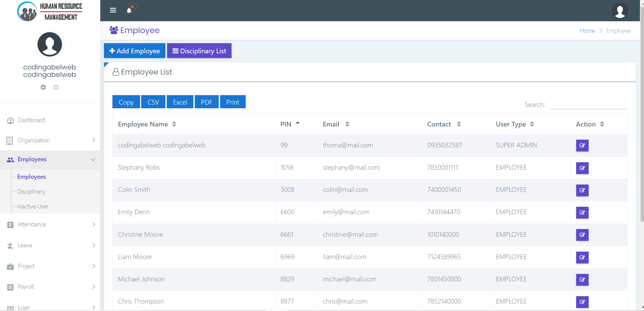
Task: Open settings gear icon under username
Action: (43, 87)
